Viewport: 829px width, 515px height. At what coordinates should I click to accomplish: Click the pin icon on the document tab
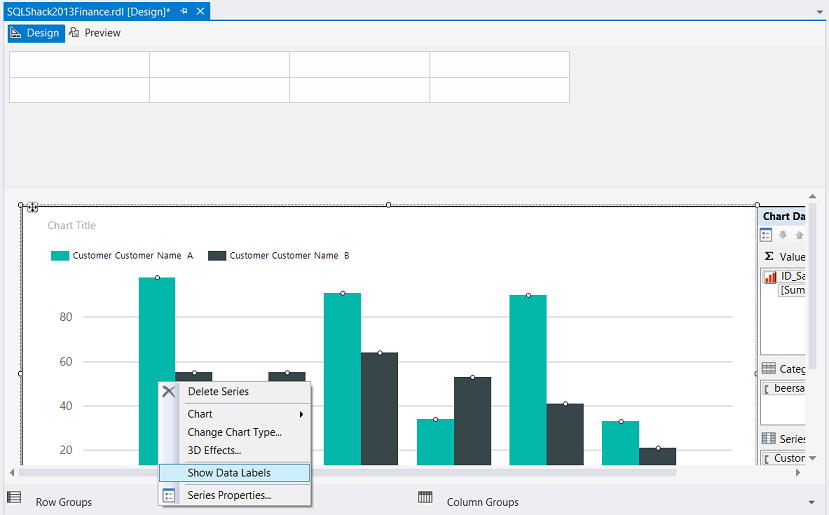(x=184, y=11)
